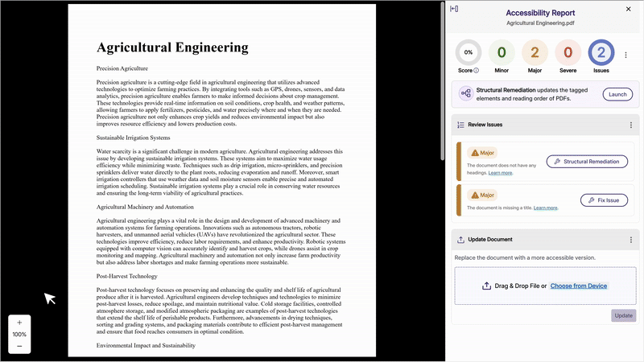Close the Accessibility Report panel
Image resolution: width=644 pixels, height=362 pixels.
(x=629, y=9)
